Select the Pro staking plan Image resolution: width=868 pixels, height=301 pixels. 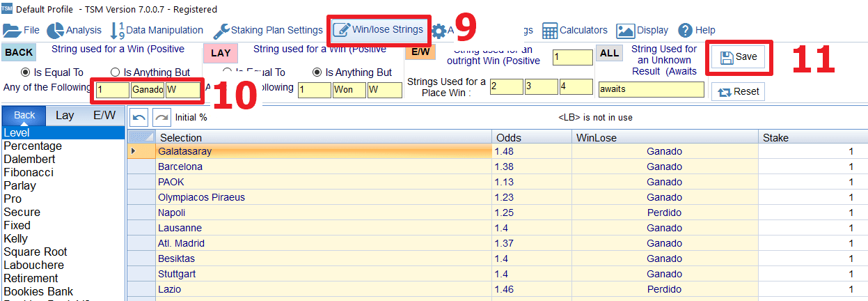coord(63,199)
